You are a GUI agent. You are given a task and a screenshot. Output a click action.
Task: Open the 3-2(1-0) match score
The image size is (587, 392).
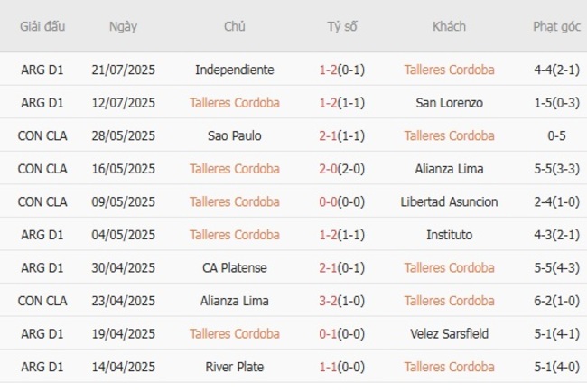point(342,301)
